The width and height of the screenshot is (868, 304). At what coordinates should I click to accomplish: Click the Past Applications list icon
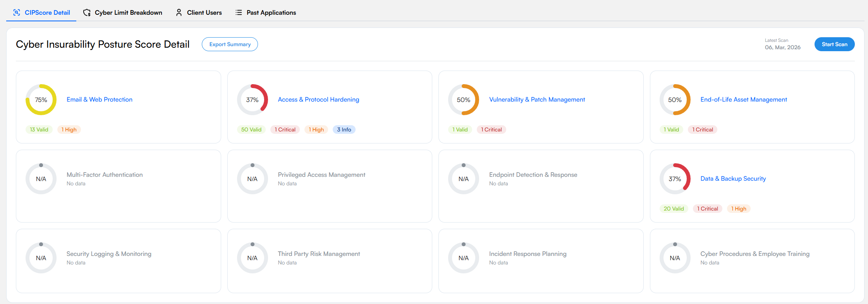click(x=239, y=12)
